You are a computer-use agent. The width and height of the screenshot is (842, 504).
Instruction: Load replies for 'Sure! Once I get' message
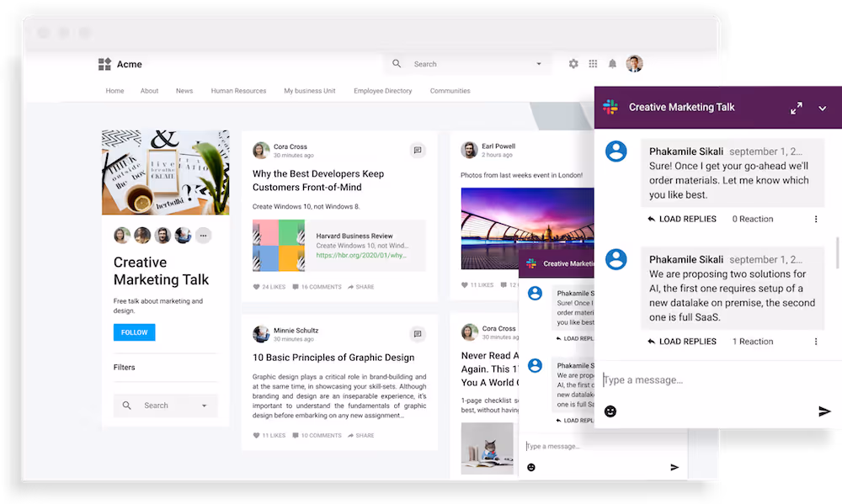(682, 219)
